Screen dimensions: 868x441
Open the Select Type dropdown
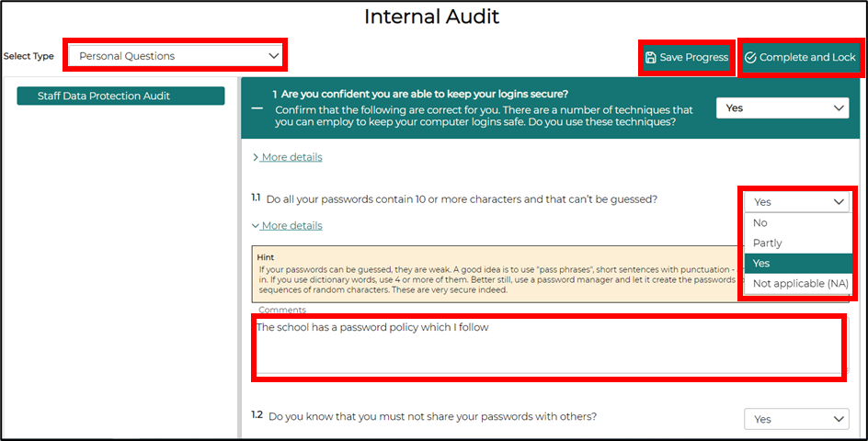click(175, 56)
